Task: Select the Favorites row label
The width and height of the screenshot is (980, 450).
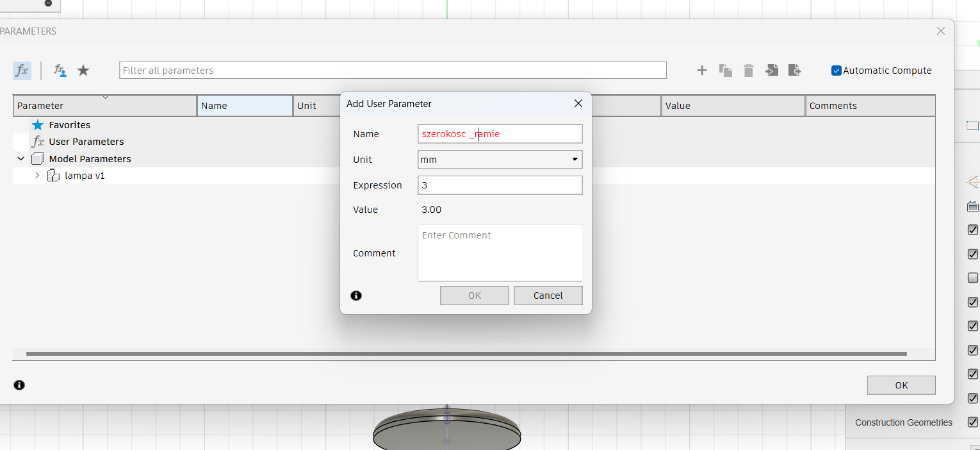Action: pos(70,125)
